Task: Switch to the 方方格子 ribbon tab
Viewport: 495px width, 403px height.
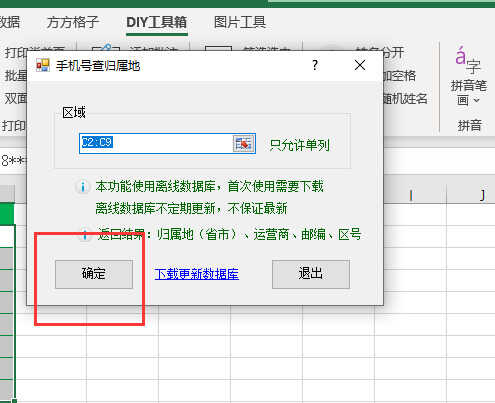Action: pyautogui.click(x=73, y=22)
